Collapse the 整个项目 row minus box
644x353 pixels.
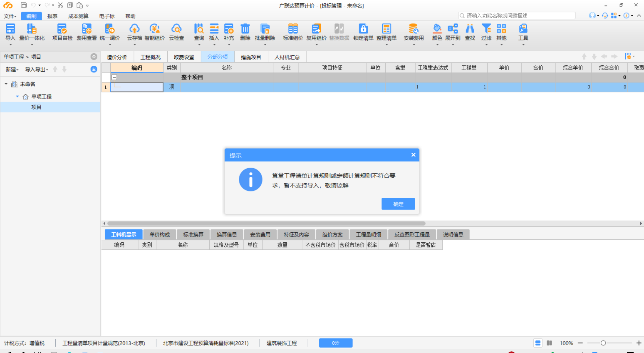coord(114,77)
